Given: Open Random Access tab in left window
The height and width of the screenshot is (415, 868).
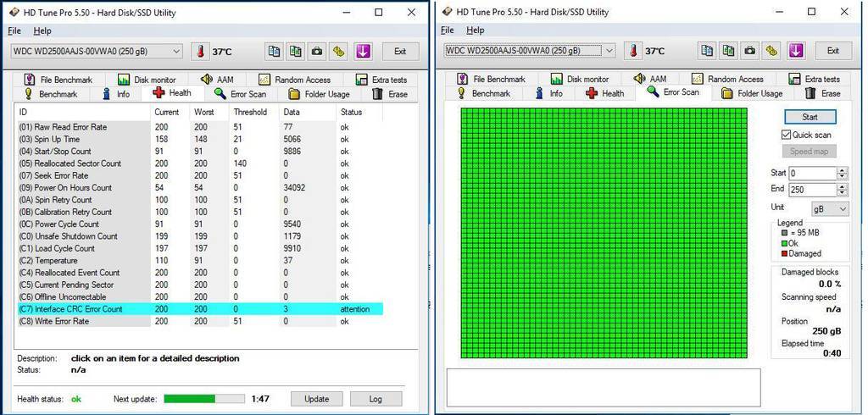Looking at the screenshot, I should (295, 80).
